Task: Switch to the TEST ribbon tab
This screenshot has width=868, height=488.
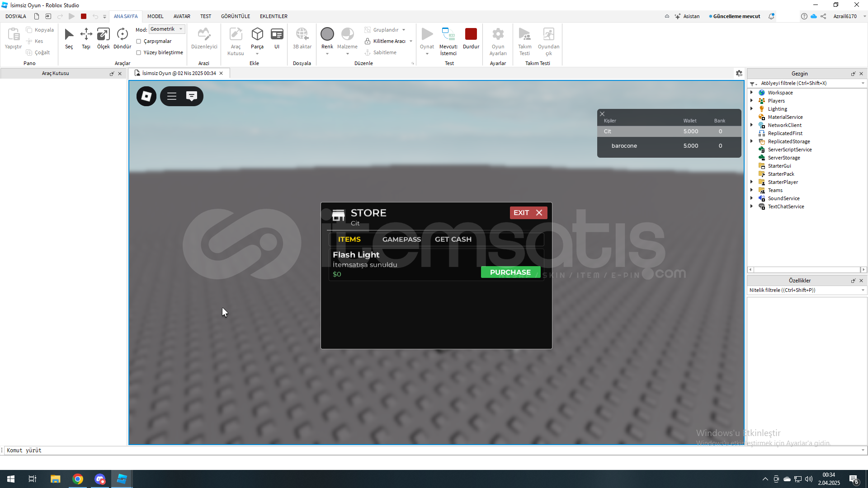Action: [x=206, y=16]
